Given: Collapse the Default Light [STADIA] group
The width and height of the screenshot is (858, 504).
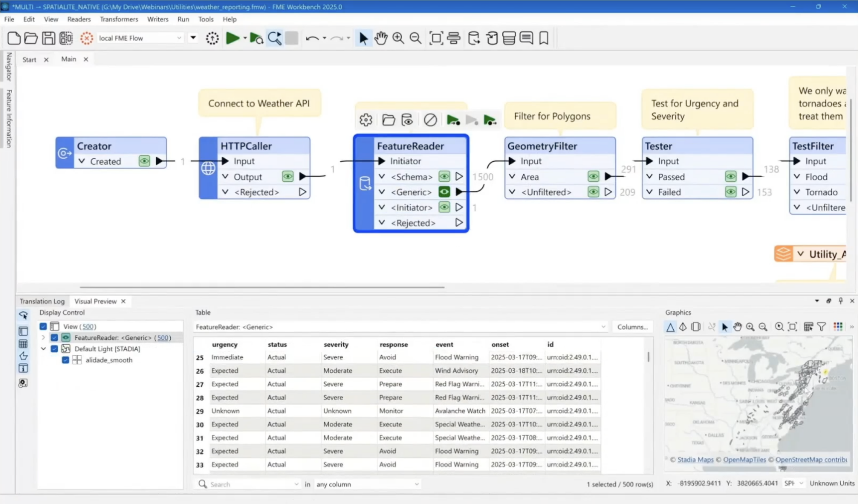Looking at the screenshot, I should pos(43,349).
